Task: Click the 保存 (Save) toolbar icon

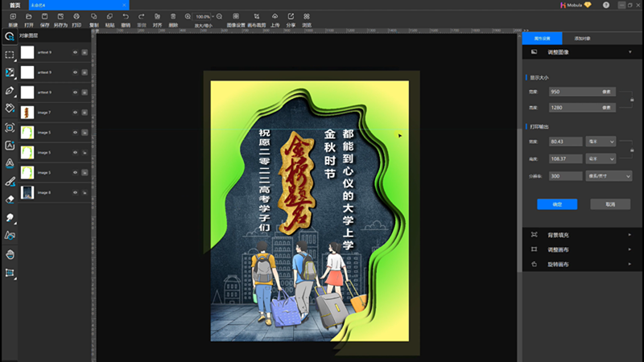Action: point(44,16)
